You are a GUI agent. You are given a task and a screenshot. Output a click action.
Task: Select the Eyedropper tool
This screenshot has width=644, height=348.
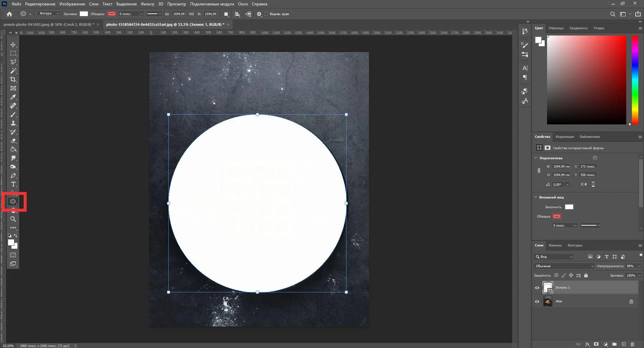pyautogui.click(x=13, y=97)
